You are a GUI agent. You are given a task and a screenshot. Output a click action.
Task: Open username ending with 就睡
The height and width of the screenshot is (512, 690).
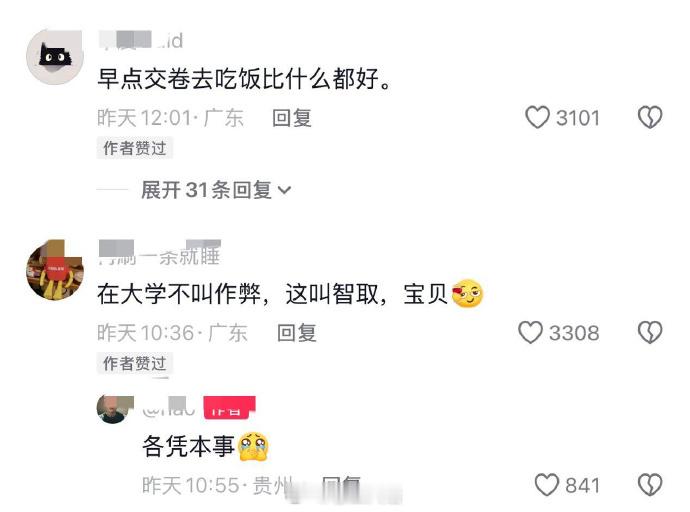point(159,254)
